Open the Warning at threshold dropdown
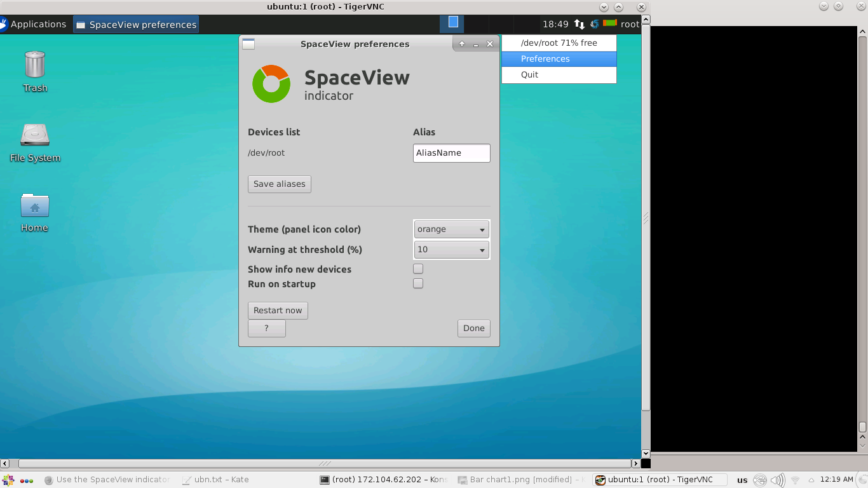This screenshot has height=488, width=868. [x=452, y=250]
